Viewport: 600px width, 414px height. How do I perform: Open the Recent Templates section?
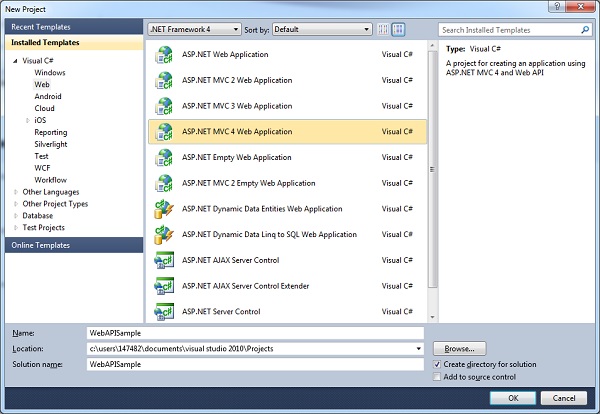[x=74, y=27]
